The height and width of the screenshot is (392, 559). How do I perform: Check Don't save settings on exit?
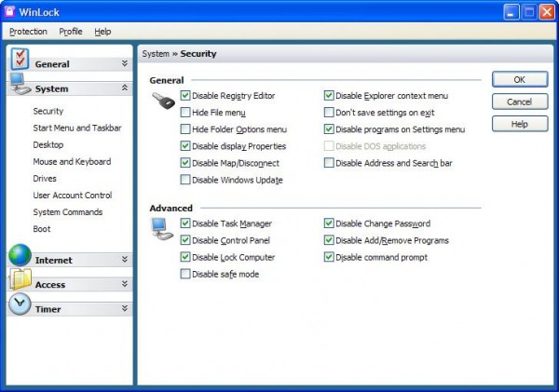(x=329, y=113)
